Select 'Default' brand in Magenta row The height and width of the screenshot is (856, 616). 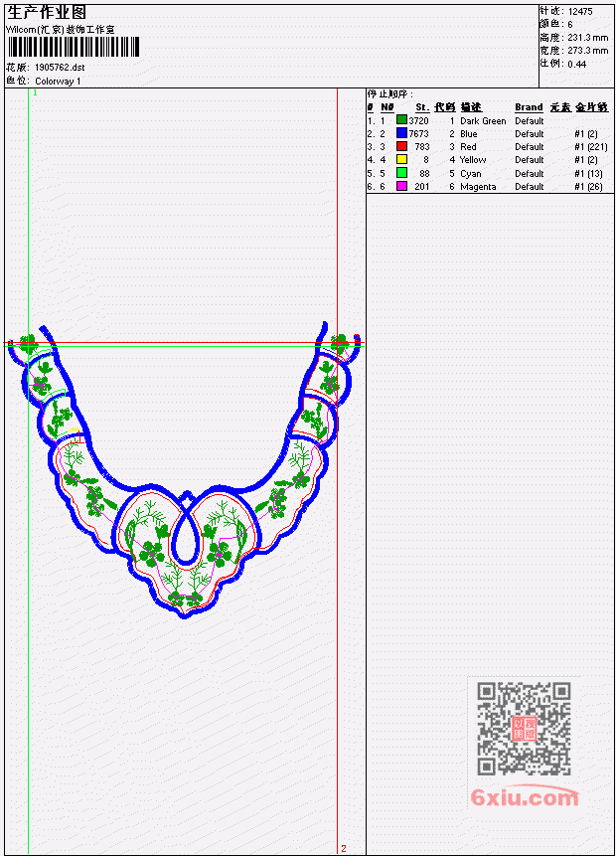point(530,187)
